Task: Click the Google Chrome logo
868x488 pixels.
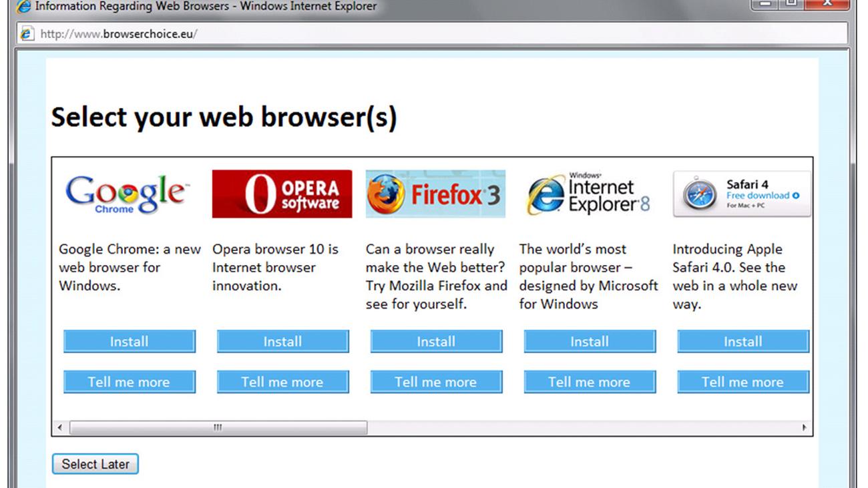Action: (127, 194)
